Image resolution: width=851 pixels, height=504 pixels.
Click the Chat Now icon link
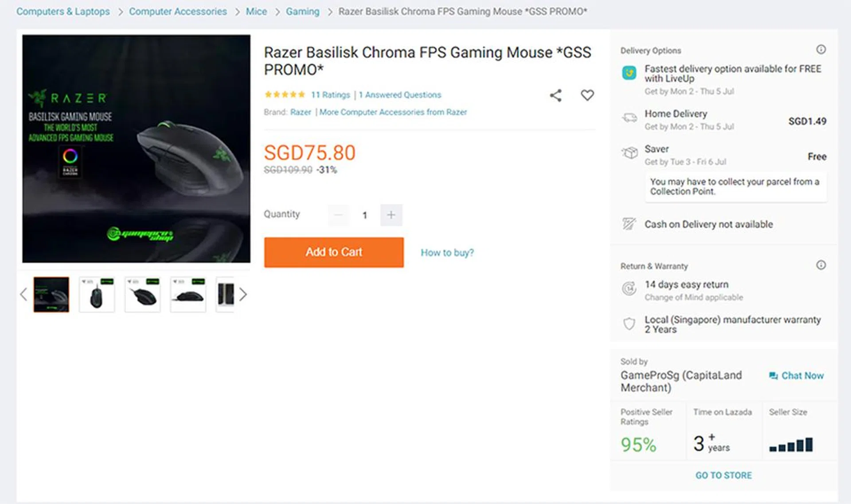[x=796, y=376]
